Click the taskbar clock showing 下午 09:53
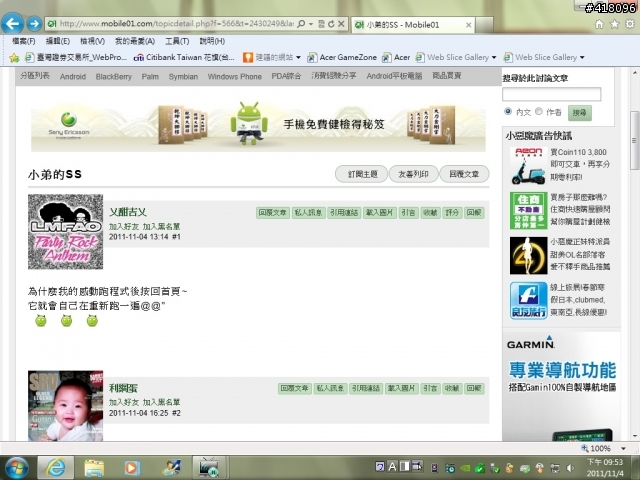 [605, 468]
